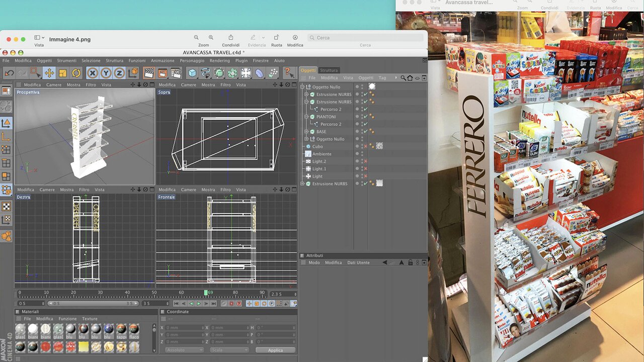
Task: Click the Ambiente object icon
Action: [x=308, y=154]
